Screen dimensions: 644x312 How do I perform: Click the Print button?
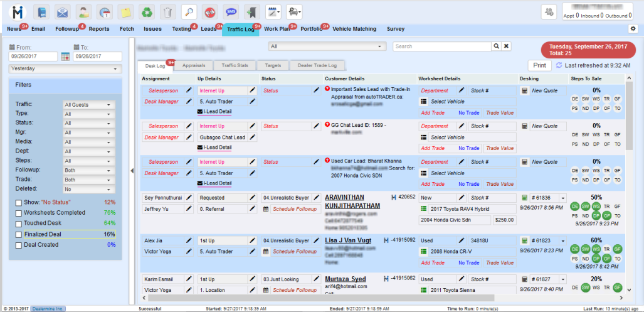539,65
